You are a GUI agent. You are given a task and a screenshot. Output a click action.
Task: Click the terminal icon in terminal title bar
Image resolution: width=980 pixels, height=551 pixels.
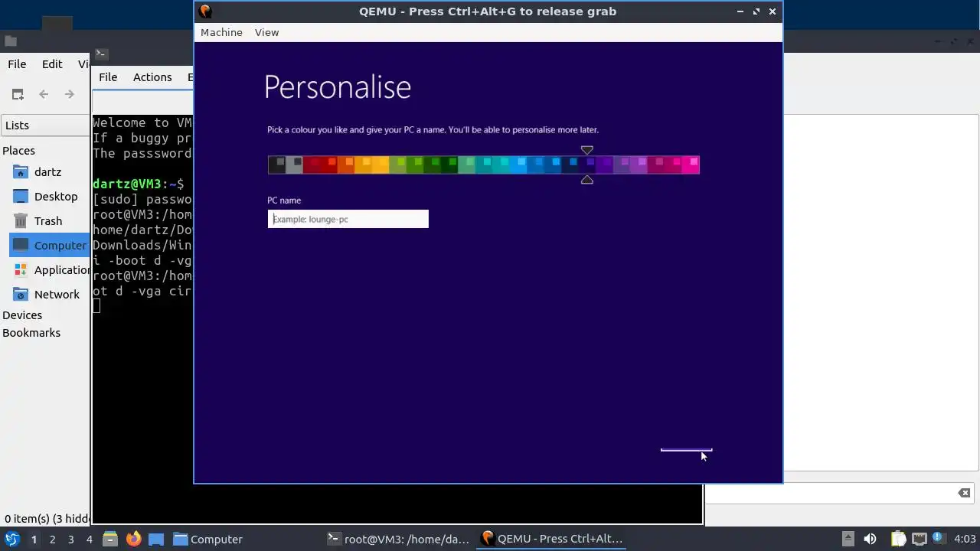tap(101, 54)
